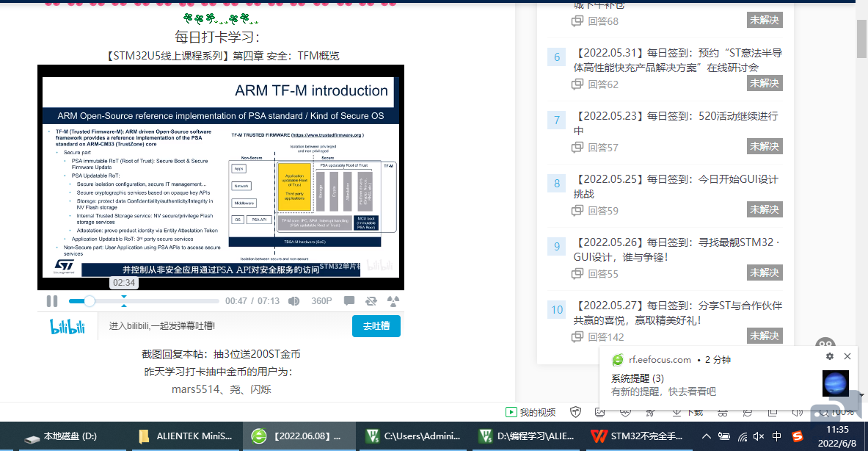Click text mars5514、尧、闪烁

[221, 389]
